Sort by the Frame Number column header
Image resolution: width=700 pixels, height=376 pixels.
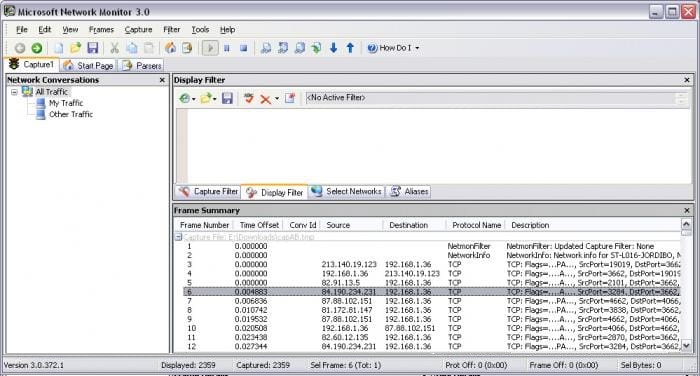pos(204,225)
